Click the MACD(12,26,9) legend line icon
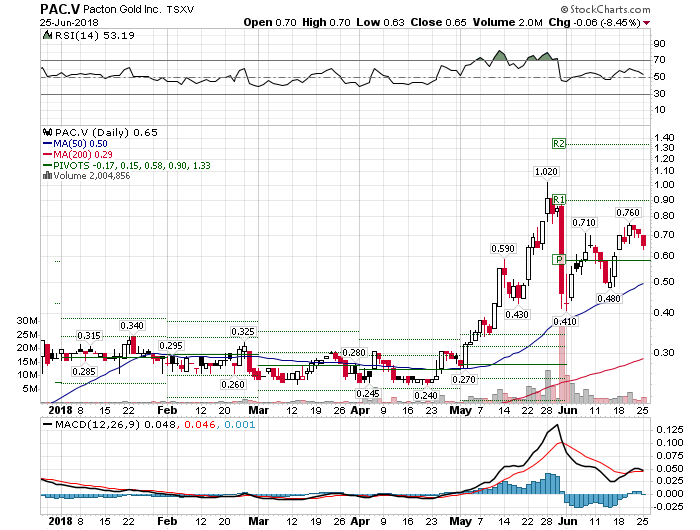 pos(46,425)
